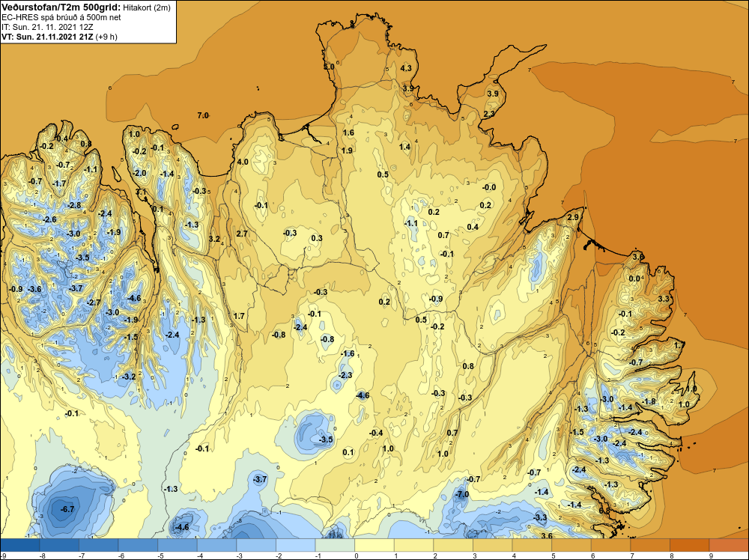The width and height of the screenshot is (749, 560).
Task: Click the 'Hitakort (2m)' label in header
Action: tap(146, 7)
